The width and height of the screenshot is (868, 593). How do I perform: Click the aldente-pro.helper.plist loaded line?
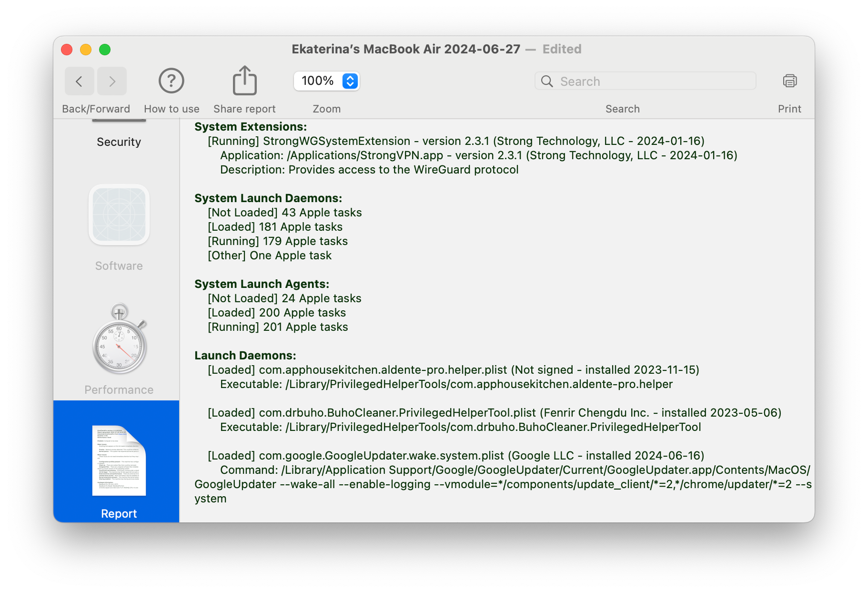pyautogui.click(x=454, y=370)
